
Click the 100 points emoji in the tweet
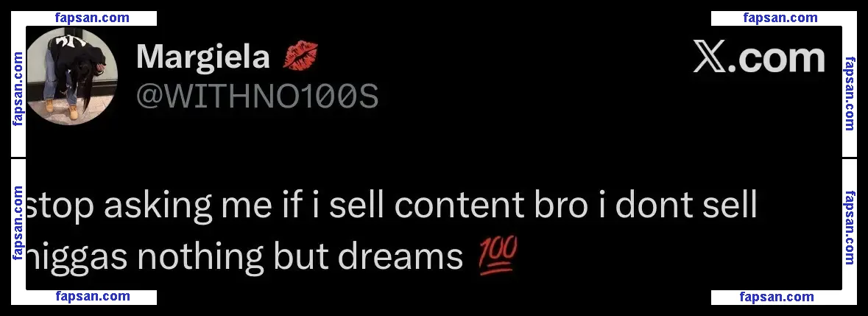498,255
